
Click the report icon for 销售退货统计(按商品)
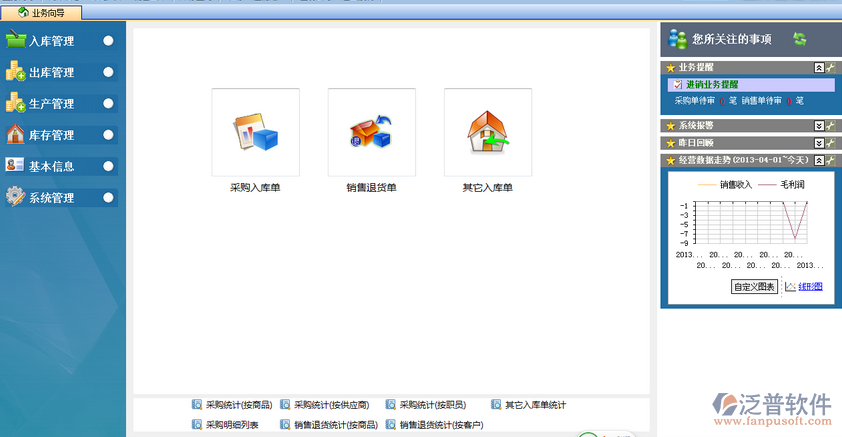285,424
